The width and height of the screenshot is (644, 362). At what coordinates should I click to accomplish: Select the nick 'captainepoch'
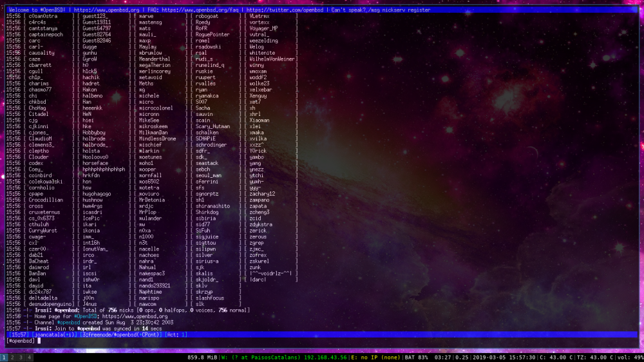(x=46, y=35)
